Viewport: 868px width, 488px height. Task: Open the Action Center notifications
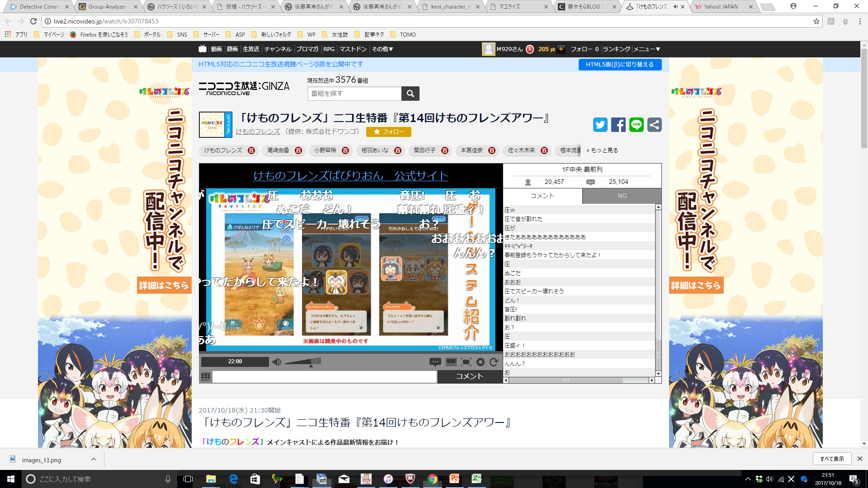coord(854,479)
